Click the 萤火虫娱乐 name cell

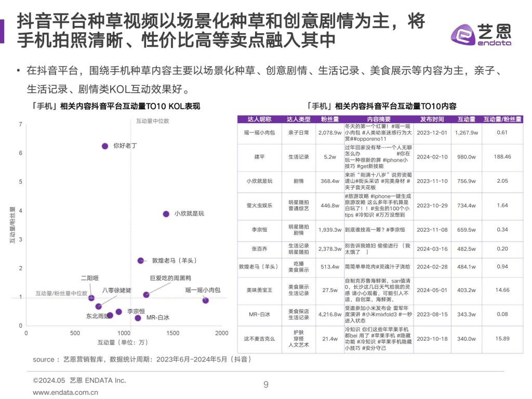point(259,206)
